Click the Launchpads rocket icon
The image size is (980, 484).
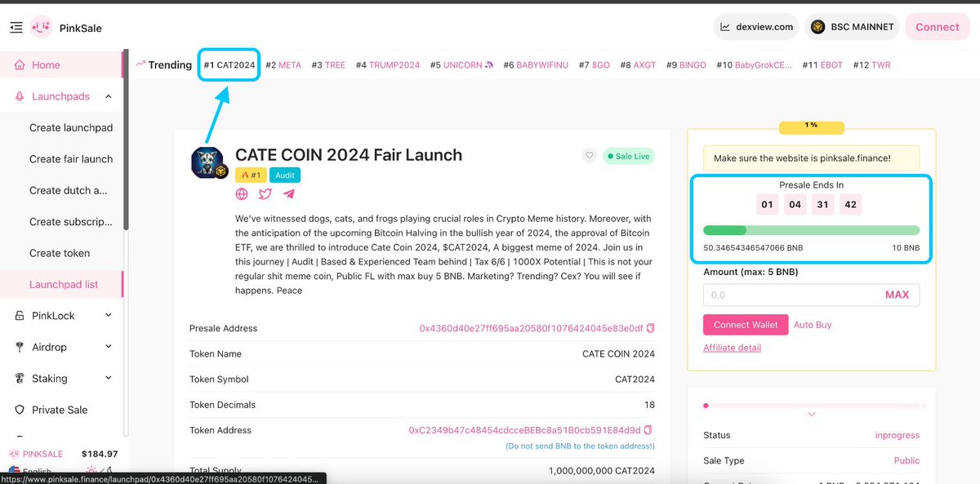pos(20,96)
